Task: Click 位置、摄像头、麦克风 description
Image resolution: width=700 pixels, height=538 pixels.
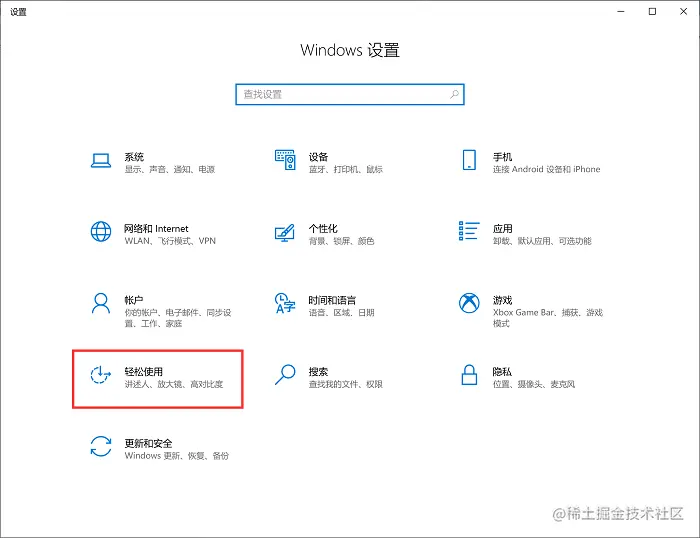Action: 533,384
